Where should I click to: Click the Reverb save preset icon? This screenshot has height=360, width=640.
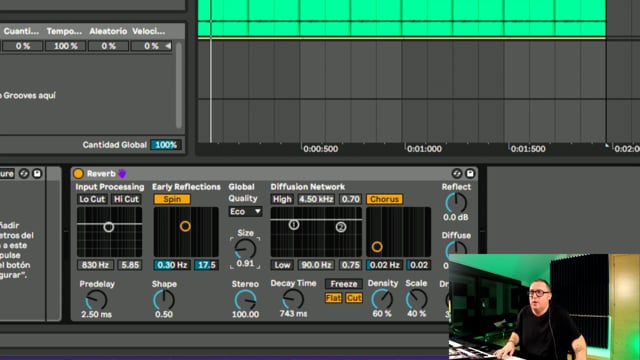470,173
